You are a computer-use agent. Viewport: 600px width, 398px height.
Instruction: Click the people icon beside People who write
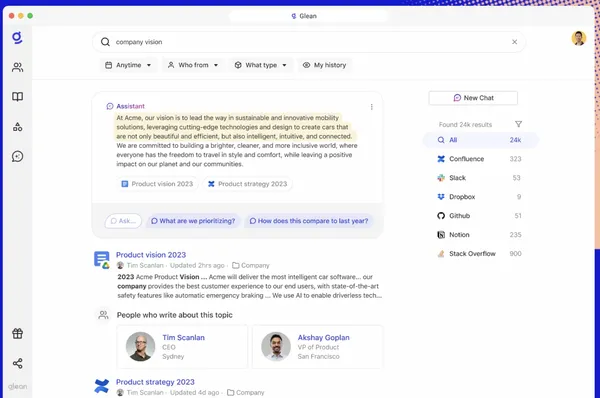point(103,315)
